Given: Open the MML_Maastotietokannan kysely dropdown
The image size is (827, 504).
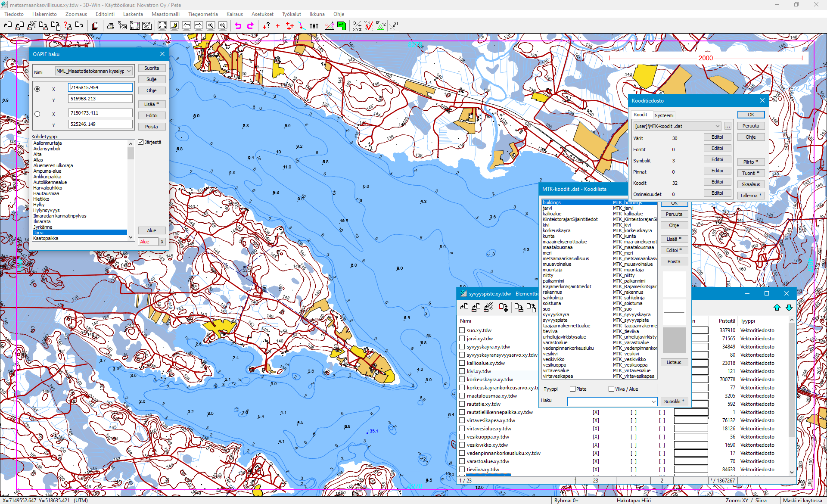Looking at the screenshot, I should click(128, 71).
